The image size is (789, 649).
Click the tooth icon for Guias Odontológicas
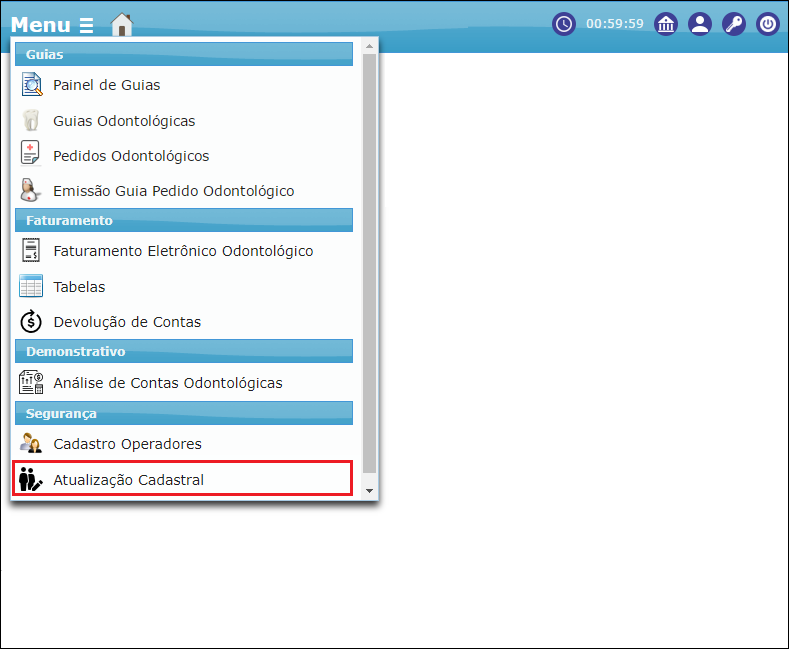(31, 121)
